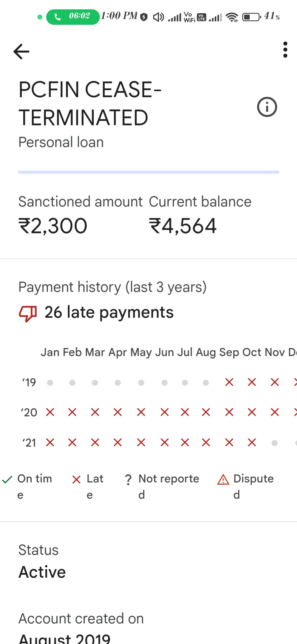297x644 pixels.
Task: Tap the battery icon in status bar
Action: (251, 17)
